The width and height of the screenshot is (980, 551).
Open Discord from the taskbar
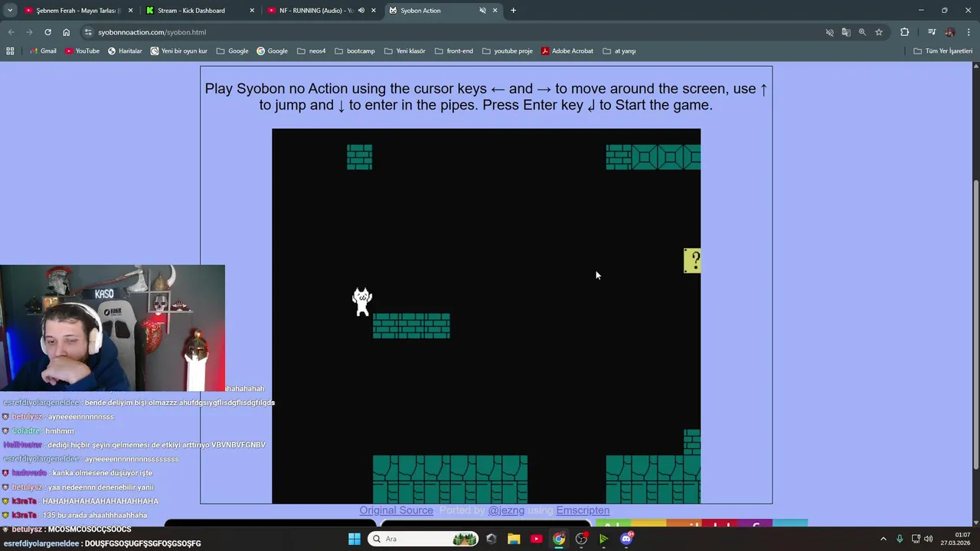pyautogui.click(x=627, y=539)
